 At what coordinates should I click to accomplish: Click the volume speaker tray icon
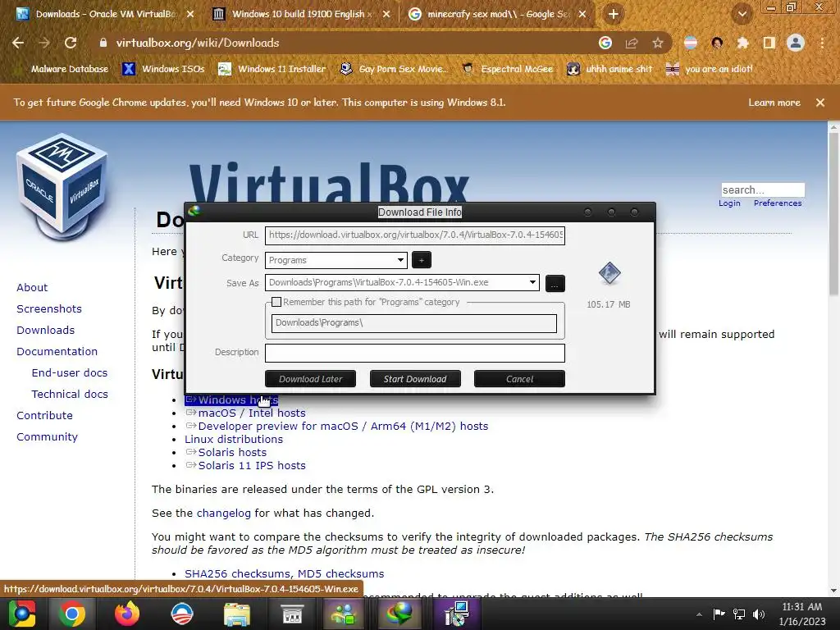(759, 614)
